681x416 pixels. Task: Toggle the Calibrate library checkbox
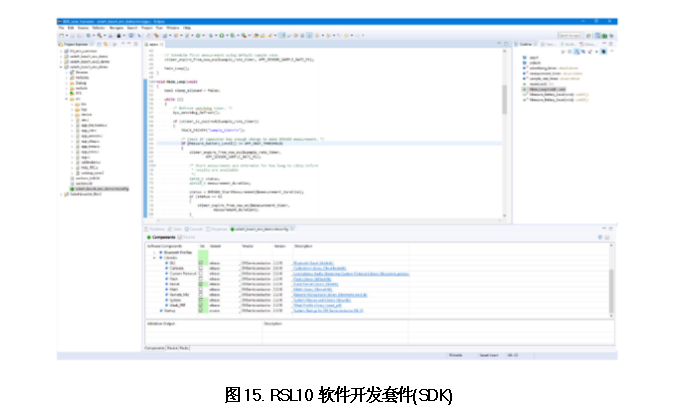tap(201, 268)
